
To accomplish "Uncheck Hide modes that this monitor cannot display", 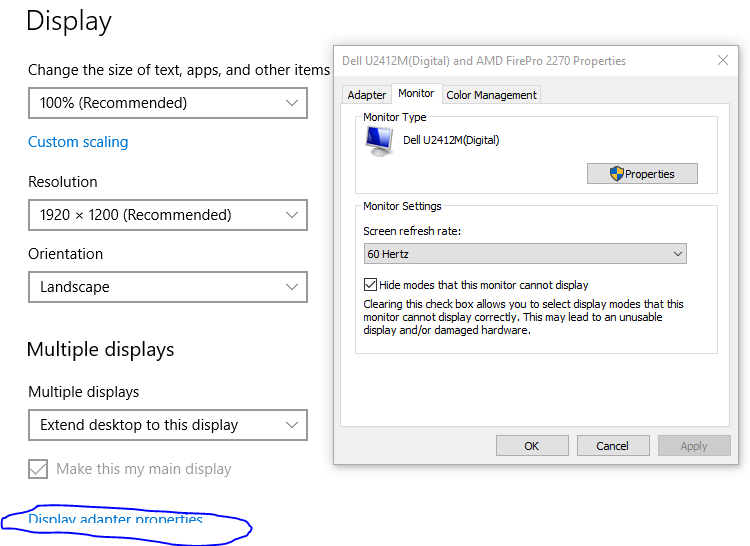I will [370, 285].
